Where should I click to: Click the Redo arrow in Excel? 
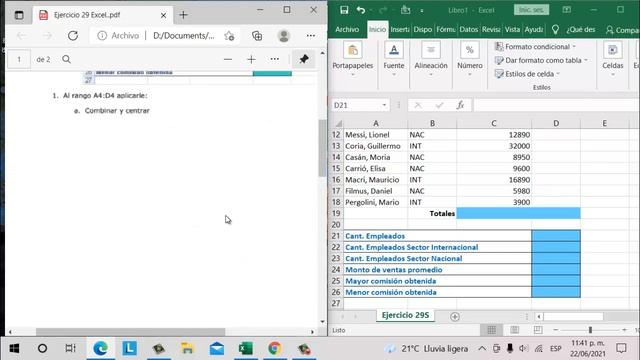383,10
